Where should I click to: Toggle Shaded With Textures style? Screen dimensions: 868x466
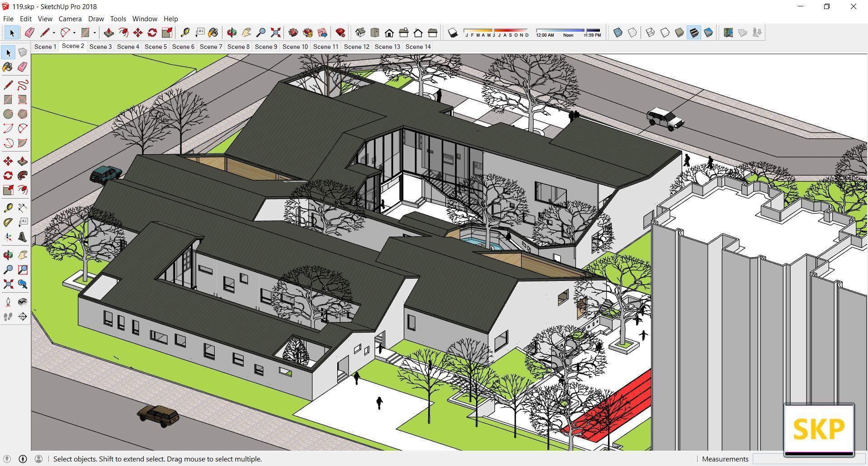(x=694, y=33)
